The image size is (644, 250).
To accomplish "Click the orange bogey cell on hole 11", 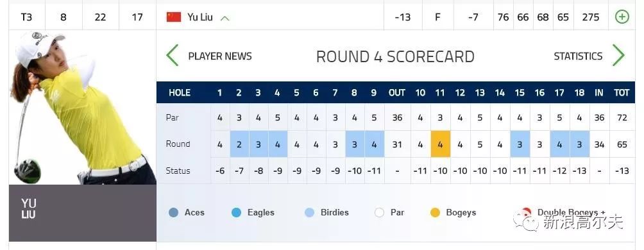I will tap(440, 144).
